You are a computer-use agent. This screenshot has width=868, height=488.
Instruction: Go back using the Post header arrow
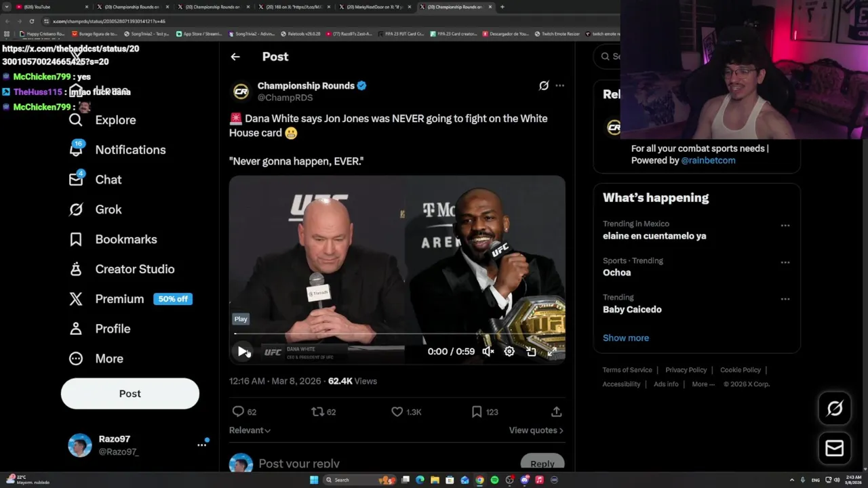(x=235, y=57)
